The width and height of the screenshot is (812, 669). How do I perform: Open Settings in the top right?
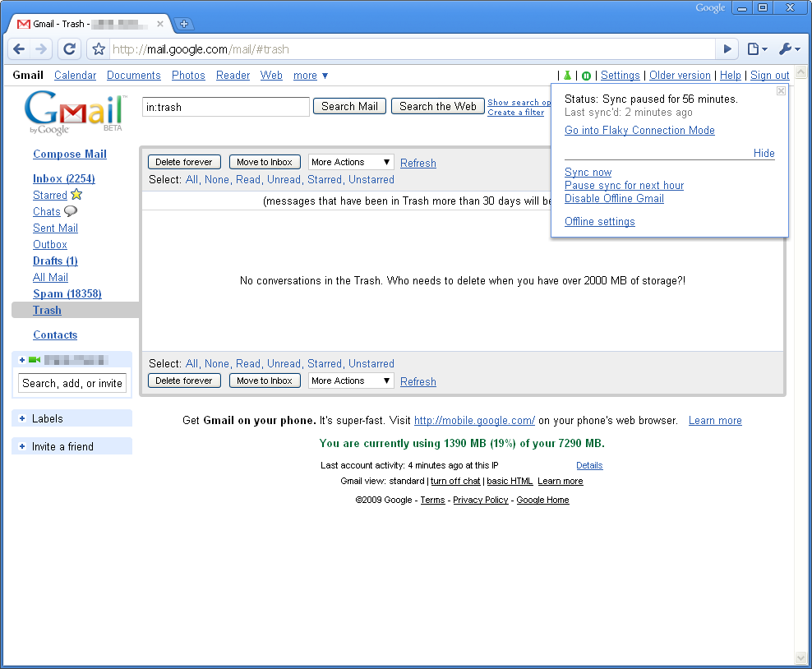(x=620, y=76)
